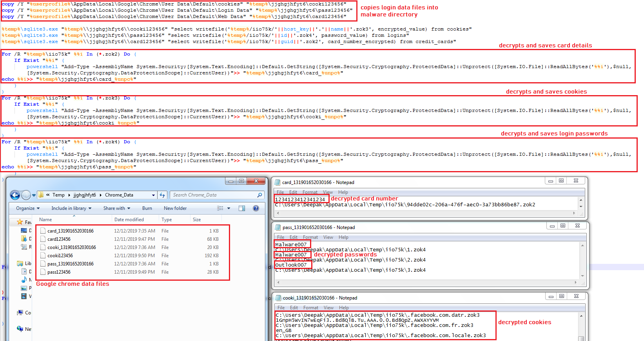Click the New folder button
This screenshot has height=341, width=644.
(175, 208)
